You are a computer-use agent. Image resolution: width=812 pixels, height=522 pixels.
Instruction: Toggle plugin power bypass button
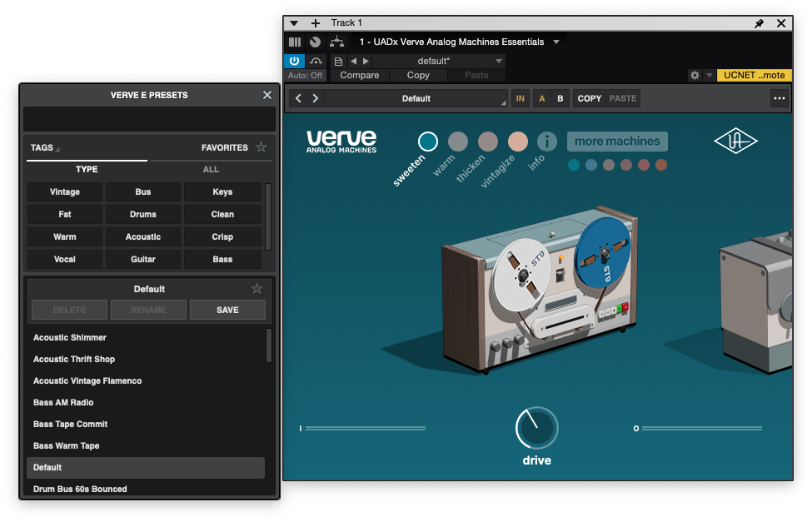click(x=294, y=61)
